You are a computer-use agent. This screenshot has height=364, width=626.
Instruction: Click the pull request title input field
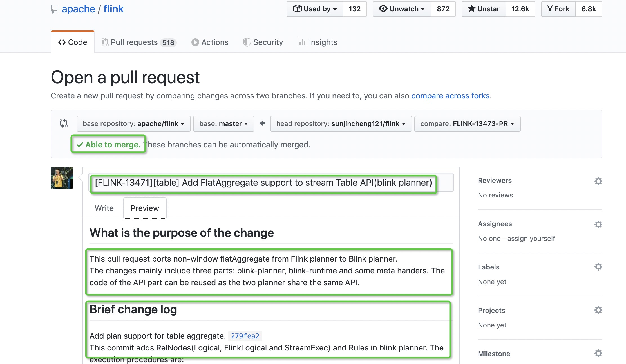click(271, 183)
